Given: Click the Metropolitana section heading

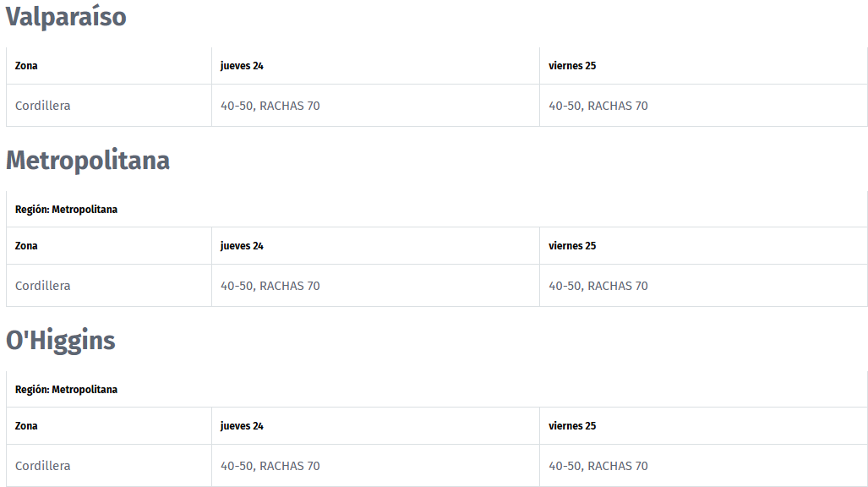Looking at the screenshot, I should [x=87, y=161].
